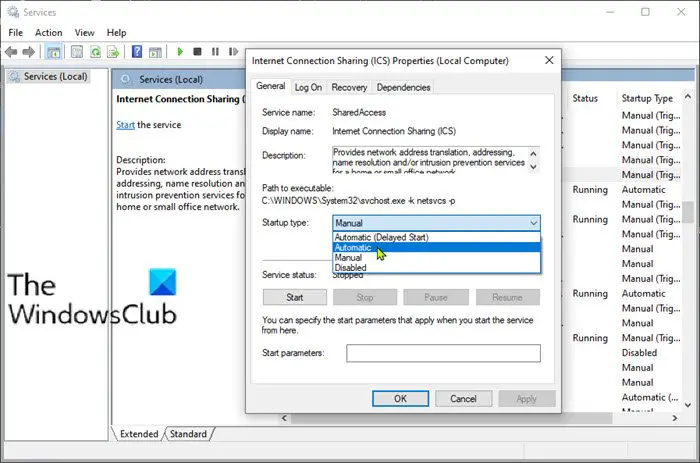Click the Stop Service square toolbar icon

click(197, 52)
